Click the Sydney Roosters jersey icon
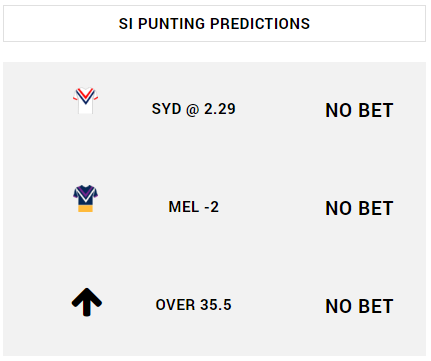Image resolution: width=431 pixels, height=361 pixels. point(85,101)
